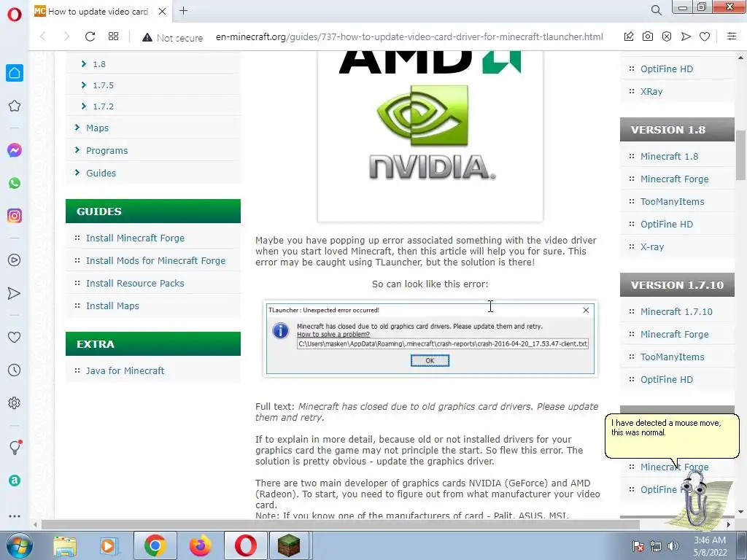
Task: Click the edit page icon in address bar
Action: (x=629, y=36)
